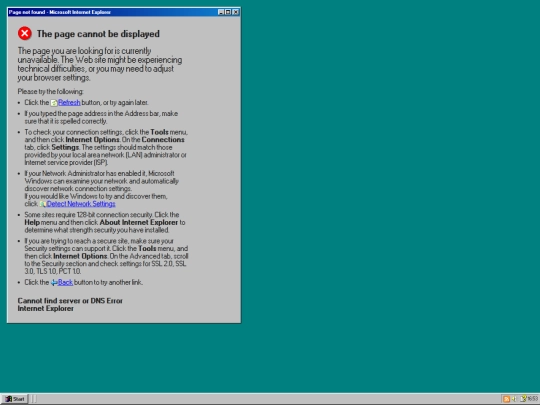
Task: Maximize the Internet Explorer window
Action: tap(228, 12)
